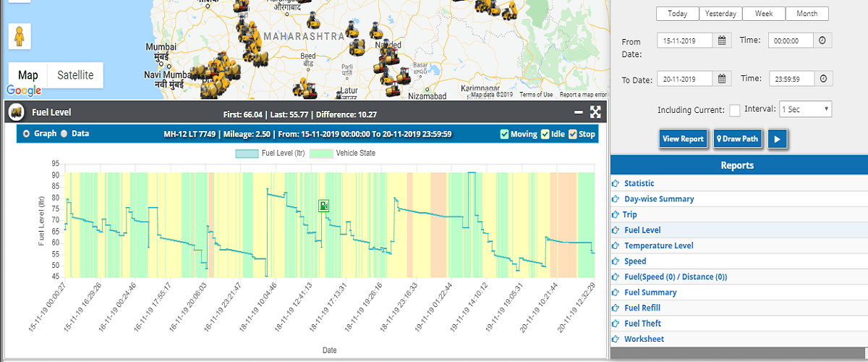Image resolution: width=868 pixels, height=362 pixels.
Task: Open the To Date calendar picker
Action: point(722,79)
